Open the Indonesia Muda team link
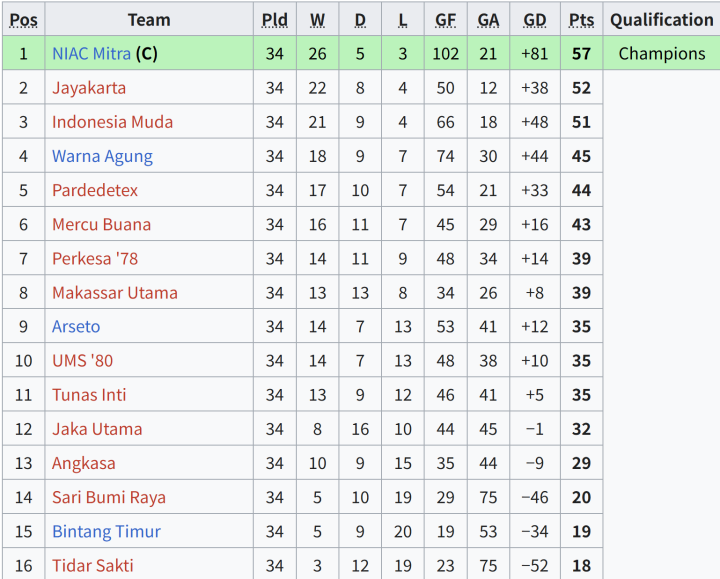The height and width of the screenshot is (579, 720). click(112, 122)
